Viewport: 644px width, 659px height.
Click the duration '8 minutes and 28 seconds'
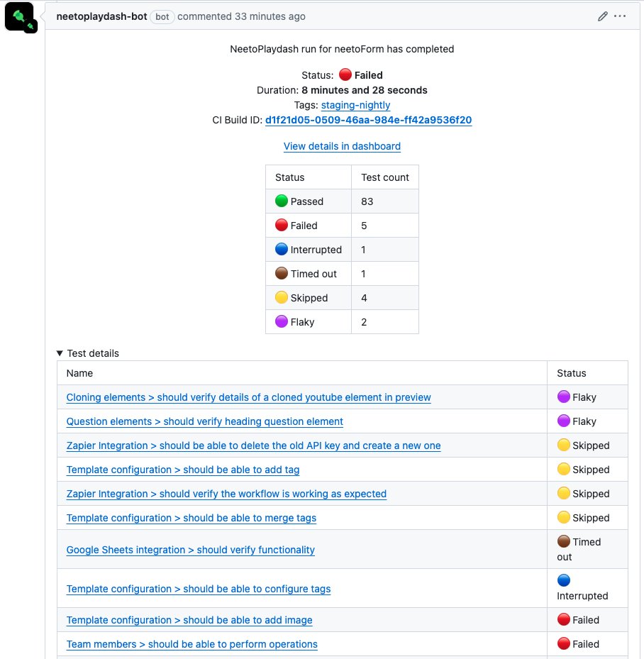coord(365,90)
